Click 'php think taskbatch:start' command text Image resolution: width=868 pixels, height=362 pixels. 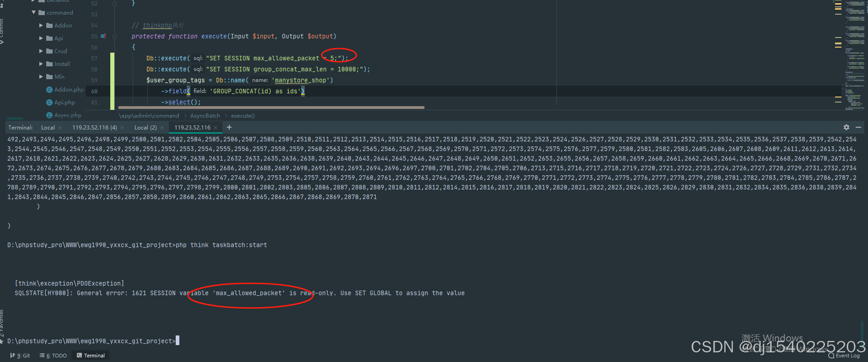[x=221, y=245]
